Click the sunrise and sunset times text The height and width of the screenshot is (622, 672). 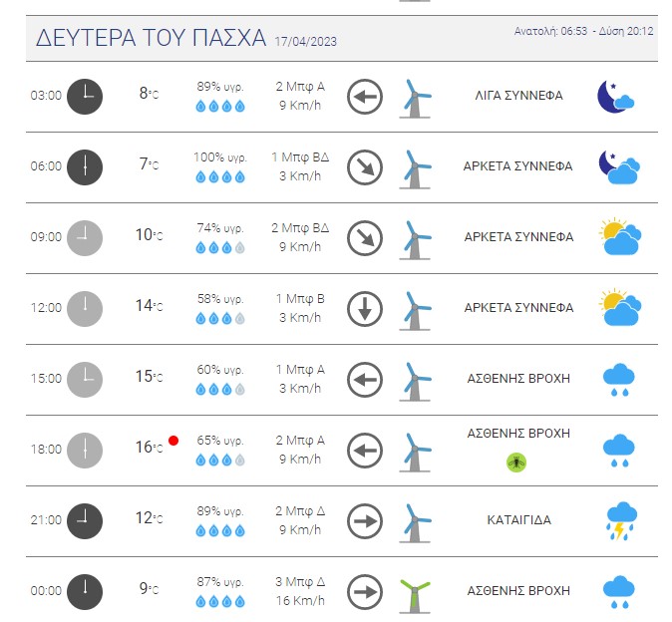(583, 31)
